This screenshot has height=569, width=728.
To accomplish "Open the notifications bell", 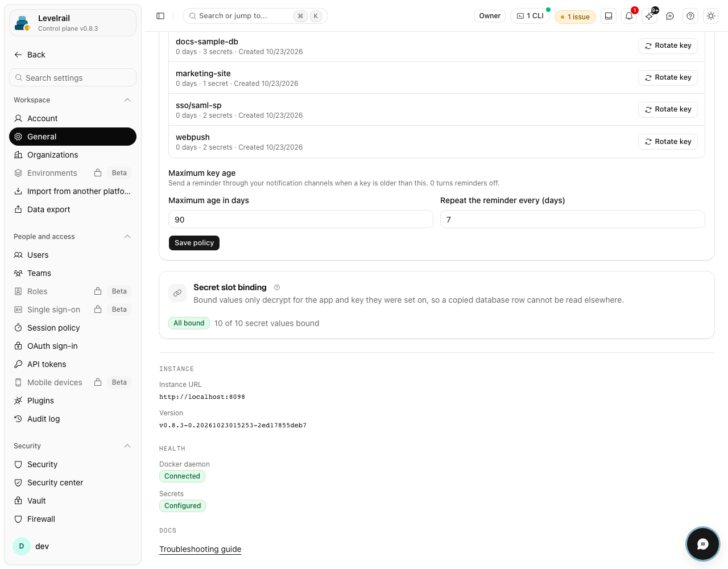I will pos(629,16).
